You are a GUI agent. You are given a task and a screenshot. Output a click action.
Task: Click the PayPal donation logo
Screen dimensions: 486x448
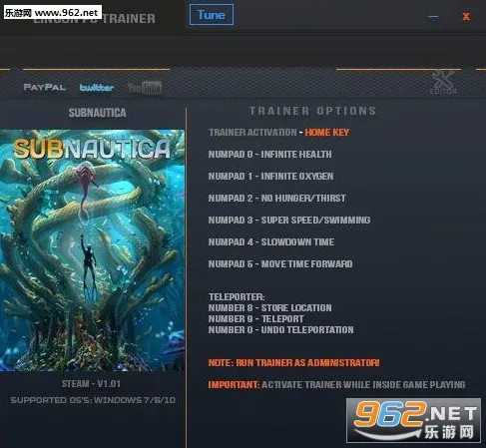[45, 88]
